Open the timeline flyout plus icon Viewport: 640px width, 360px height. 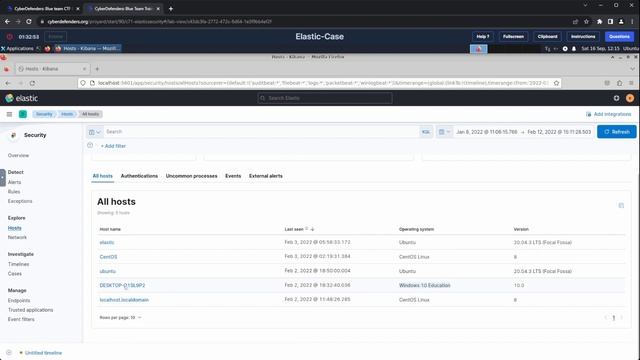pos(9,352)
